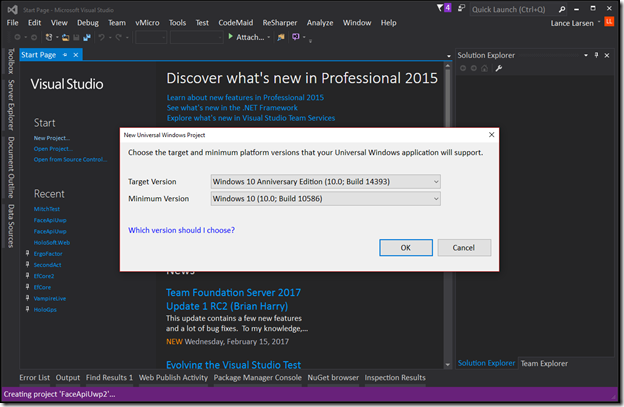
Task: Open 'Learn about new features in Professional 2015'
Action: [245, 97]
